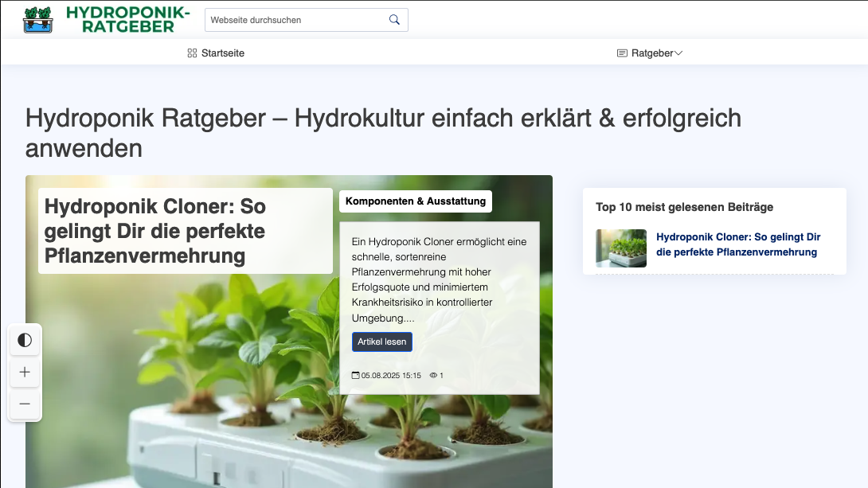
Task: Expand the Ratgeber dropdown chevron
Action: coord(678,53)
